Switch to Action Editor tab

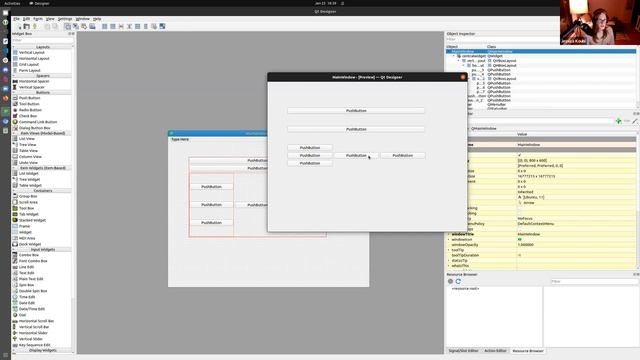[495, 351]
